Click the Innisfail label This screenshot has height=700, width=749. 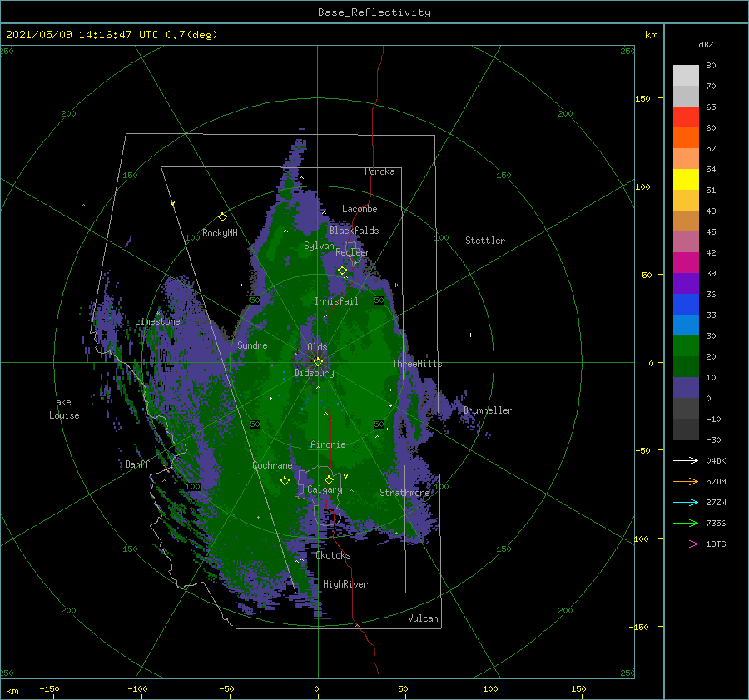pos(336,301)
